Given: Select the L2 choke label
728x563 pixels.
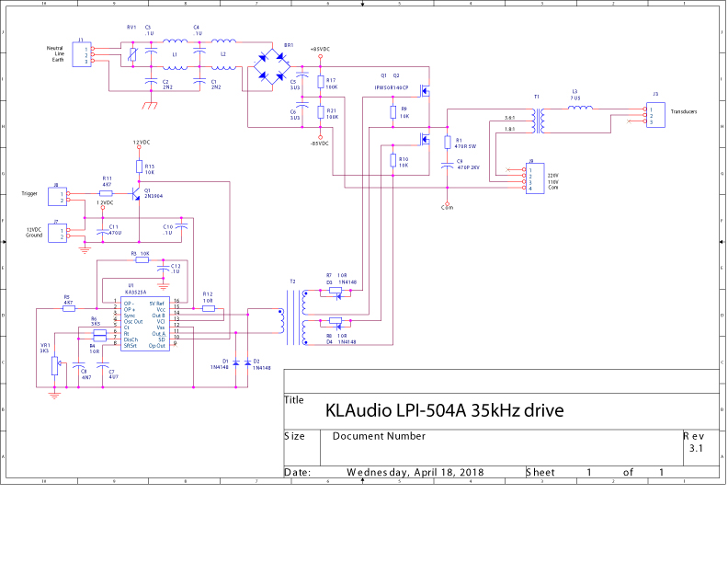Looking at the screenshot, I should 223,54.
